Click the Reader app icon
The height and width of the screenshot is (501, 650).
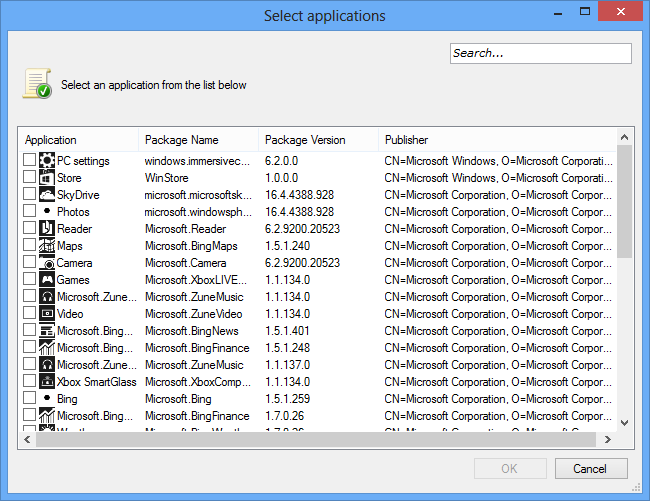[46, 229]
